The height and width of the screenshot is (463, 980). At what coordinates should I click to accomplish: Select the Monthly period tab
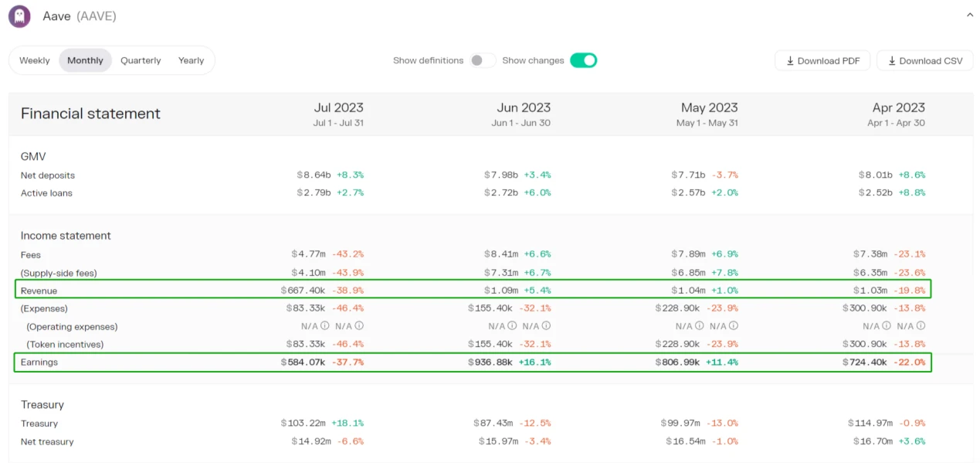85,60
